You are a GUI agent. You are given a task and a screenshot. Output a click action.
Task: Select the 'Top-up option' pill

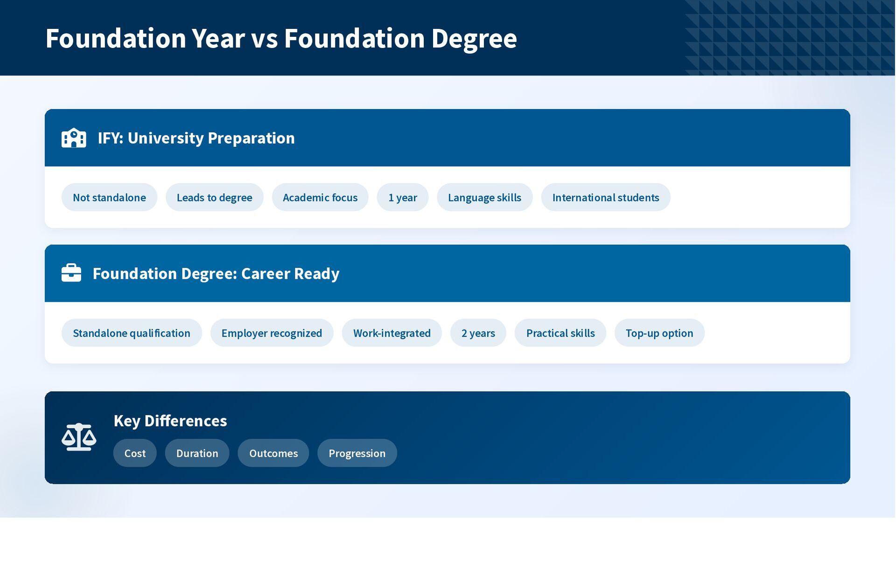click(x=659, y=333)
